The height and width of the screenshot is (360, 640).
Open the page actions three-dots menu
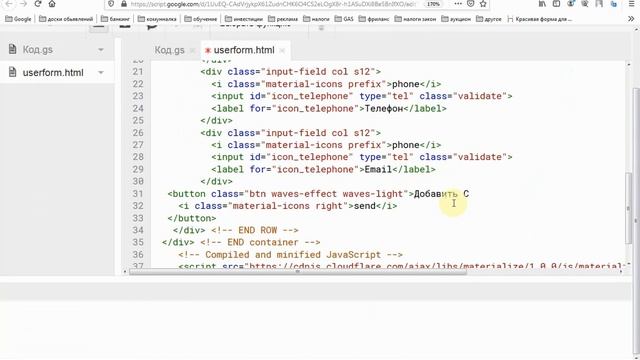[458, 4]
